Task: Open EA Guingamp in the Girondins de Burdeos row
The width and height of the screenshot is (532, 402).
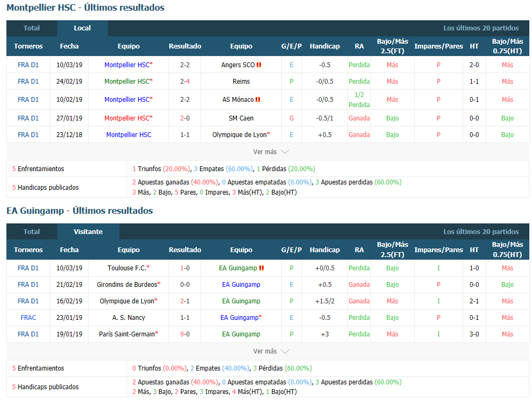Action: click(x=241, y=284)
